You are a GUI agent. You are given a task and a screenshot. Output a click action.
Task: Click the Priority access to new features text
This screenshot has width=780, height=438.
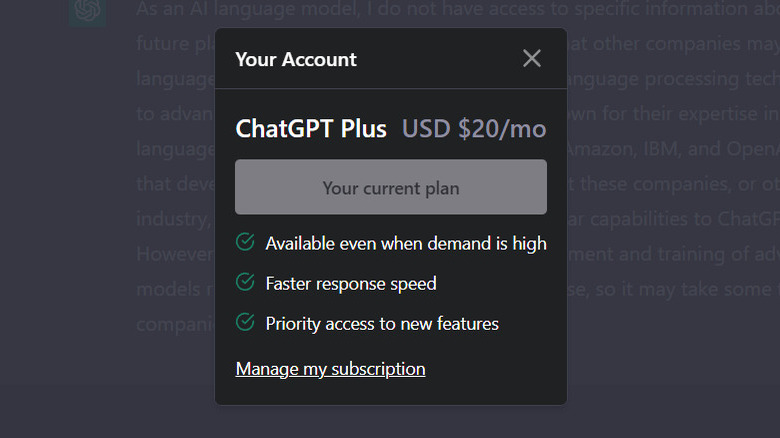tap(382, 323)
